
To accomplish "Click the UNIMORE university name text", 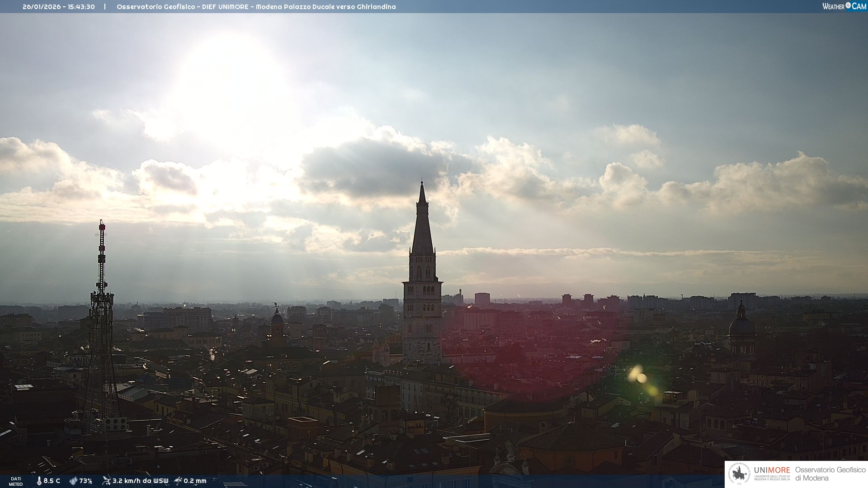I will point(772,470).
